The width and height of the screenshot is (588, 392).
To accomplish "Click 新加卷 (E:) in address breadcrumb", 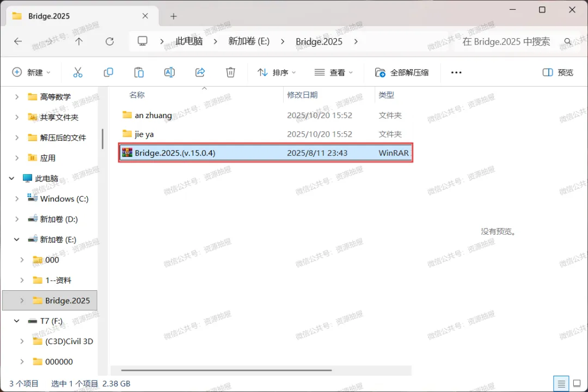I will coord(249,41).
